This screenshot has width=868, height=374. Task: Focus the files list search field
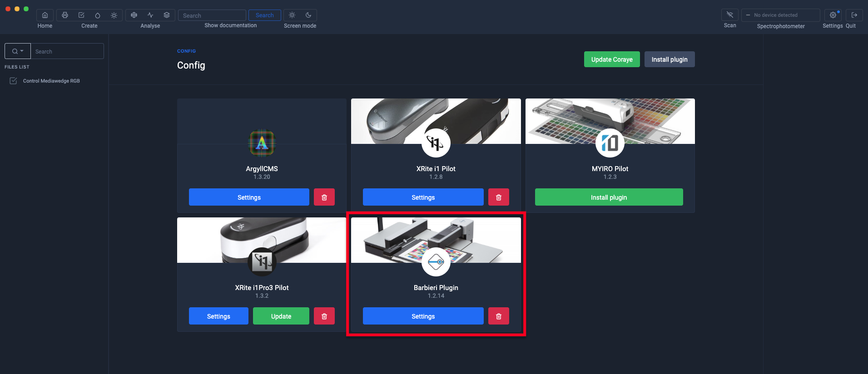pos(67,51)
